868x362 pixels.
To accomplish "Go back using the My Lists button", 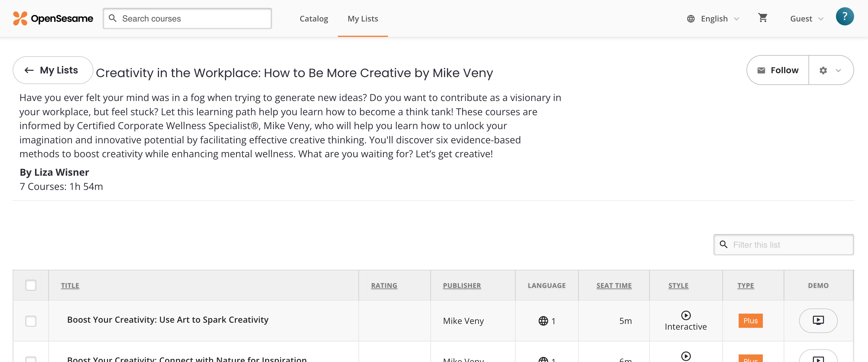I will [53, 70].
